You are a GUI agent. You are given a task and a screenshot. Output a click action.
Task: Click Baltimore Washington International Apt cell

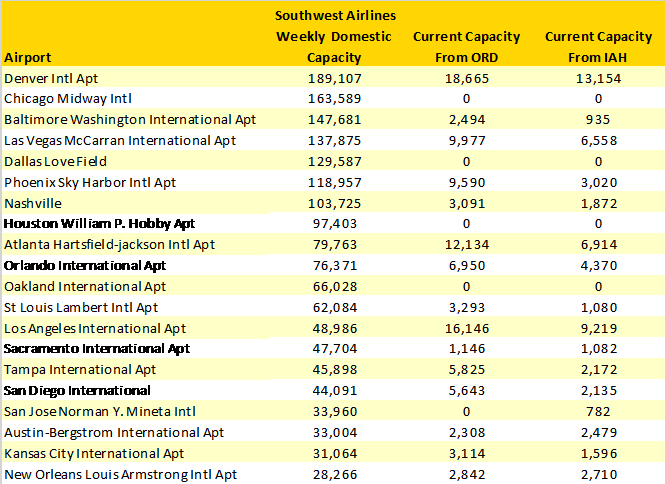(131, 120)
